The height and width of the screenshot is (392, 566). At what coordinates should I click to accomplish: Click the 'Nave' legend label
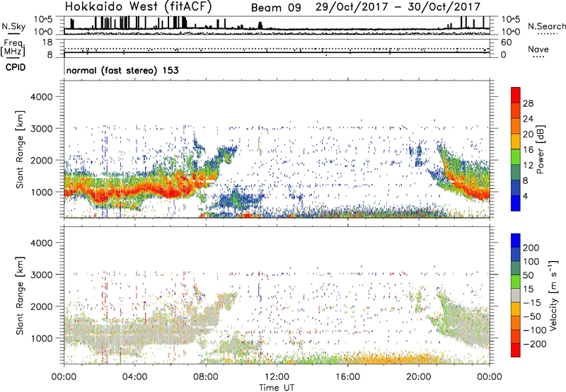click(538, 50)
